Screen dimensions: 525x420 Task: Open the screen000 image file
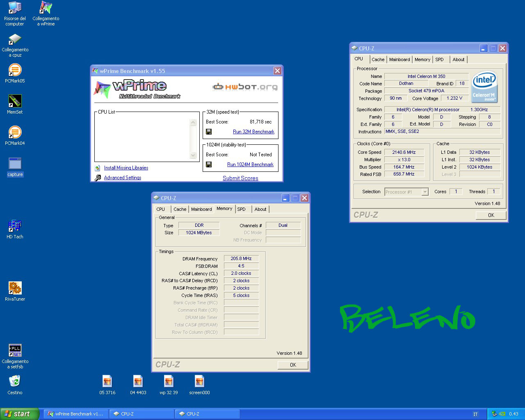(x=199, y=385)
